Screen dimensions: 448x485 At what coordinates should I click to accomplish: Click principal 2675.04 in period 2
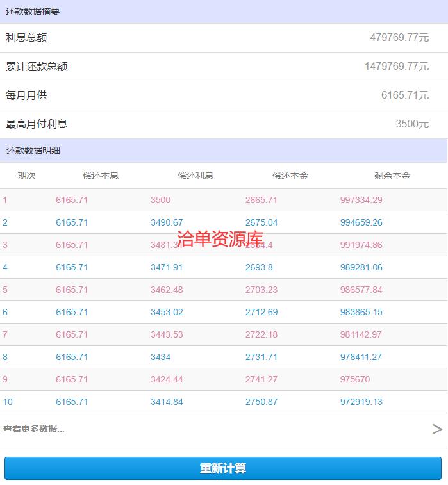(261, 222)
